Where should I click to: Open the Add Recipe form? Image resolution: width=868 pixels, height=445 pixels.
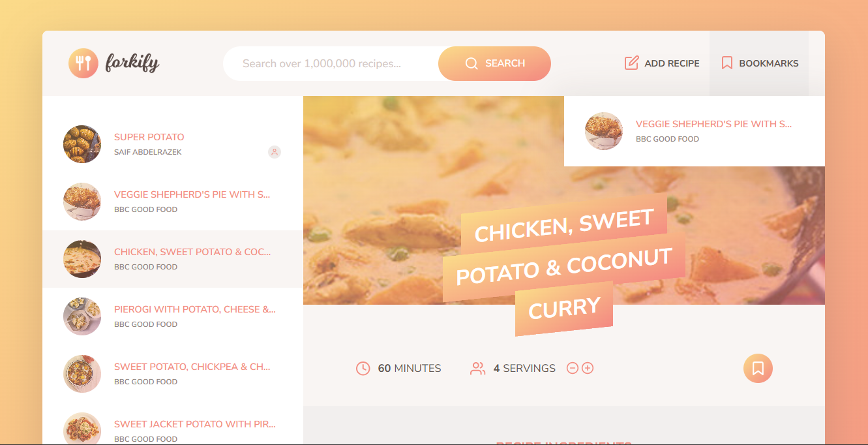(662, 63)
